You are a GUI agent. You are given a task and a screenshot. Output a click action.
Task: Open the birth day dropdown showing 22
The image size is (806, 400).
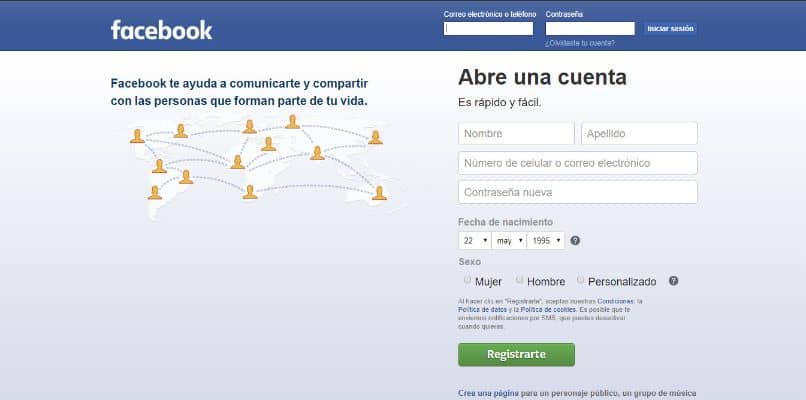[x=474, y=240]
